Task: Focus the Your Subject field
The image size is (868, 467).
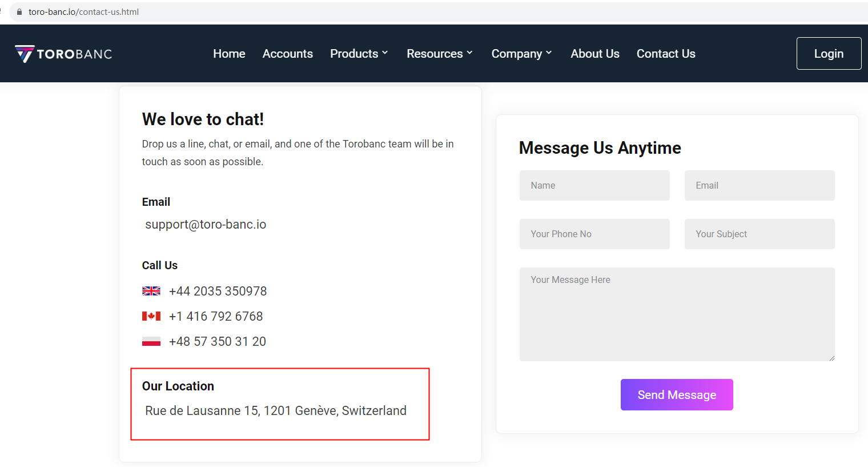Action: 759,234
